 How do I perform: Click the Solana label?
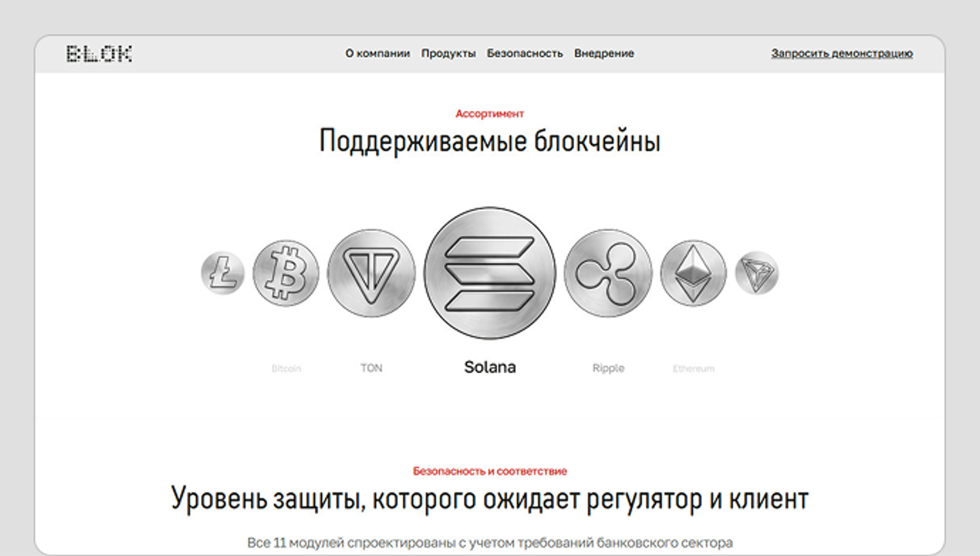click(x=490, y=367)
